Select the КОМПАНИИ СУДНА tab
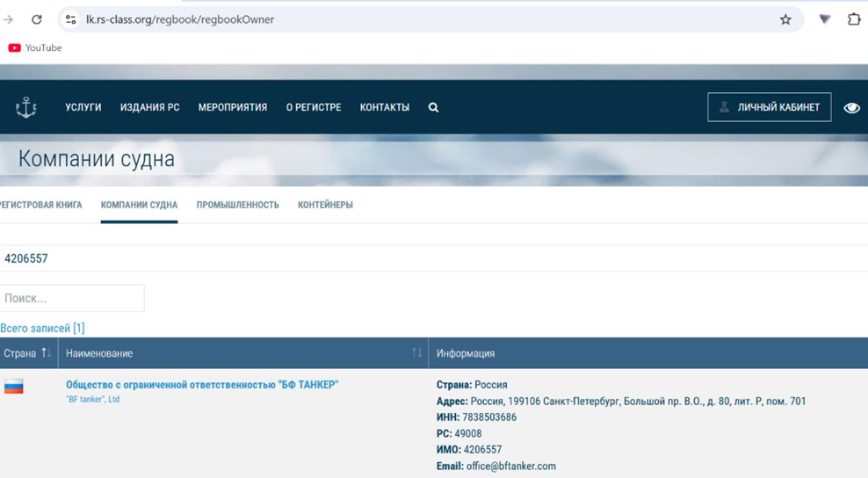868x478 pixels. 139,205
